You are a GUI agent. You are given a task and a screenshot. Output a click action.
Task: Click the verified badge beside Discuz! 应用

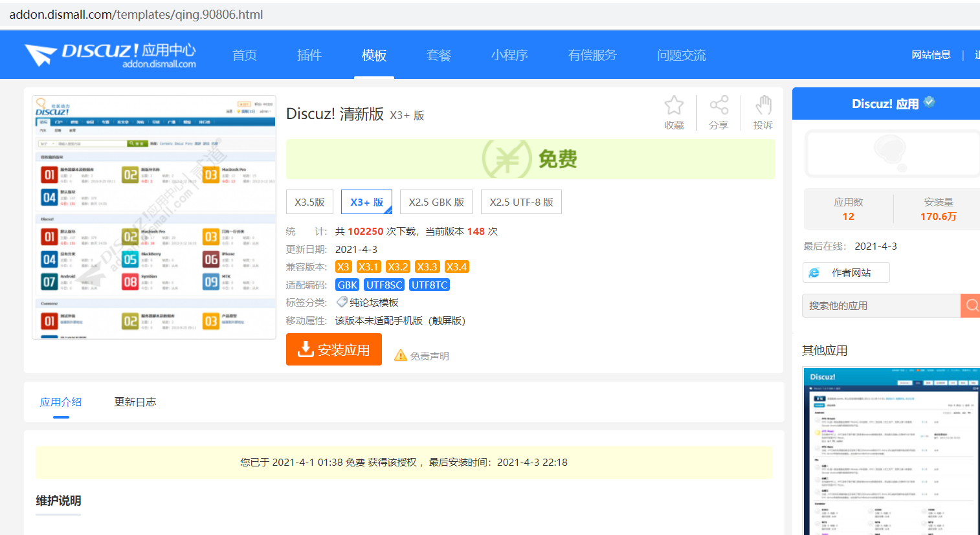pyautogui.click(x=930, y=102)
